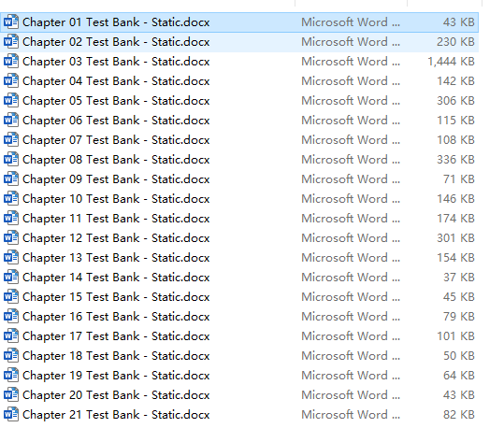Select the Word icon next to Chapter 10
Viewport: 504px width, 442px height.
coord(11,198)
